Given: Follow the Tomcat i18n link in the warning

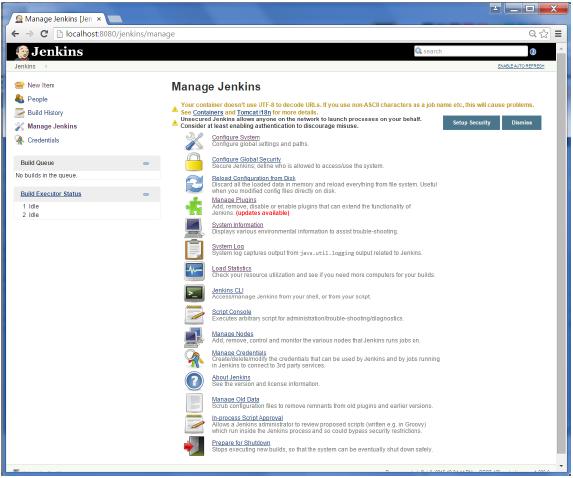Looking at the screenshot, I should (x=254, y=112).
